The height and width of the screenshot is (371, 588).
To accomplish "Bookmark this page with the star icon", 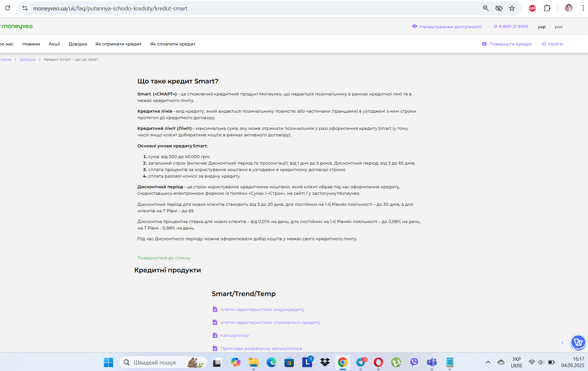I will [x=512, y=8].
